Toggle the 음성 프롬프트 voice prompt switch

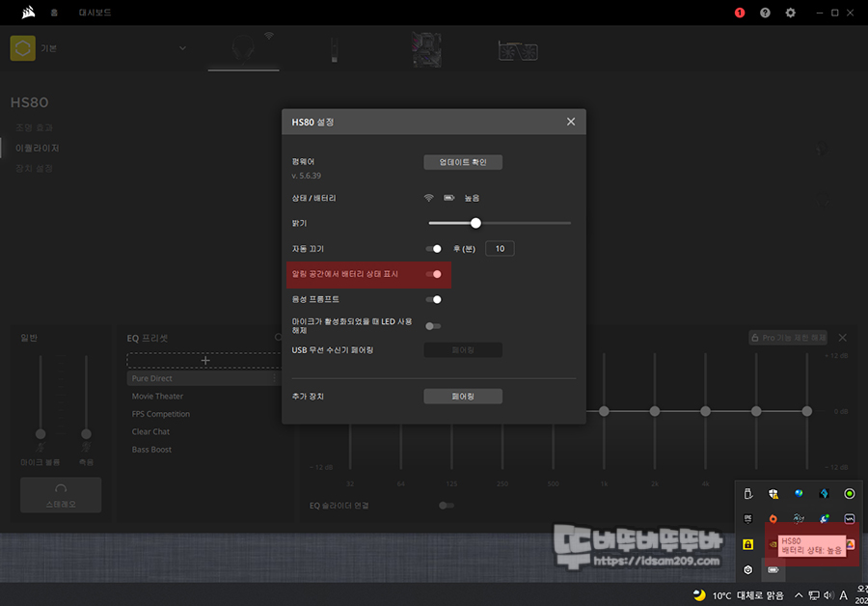[433, 300]
